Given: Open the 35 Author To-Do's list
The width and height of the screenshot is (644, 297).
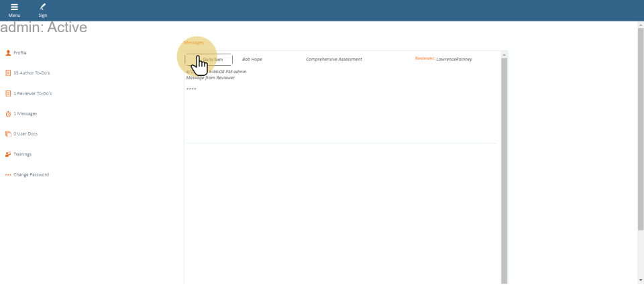Looking at the screenshot, I should [x=32, y=73].
